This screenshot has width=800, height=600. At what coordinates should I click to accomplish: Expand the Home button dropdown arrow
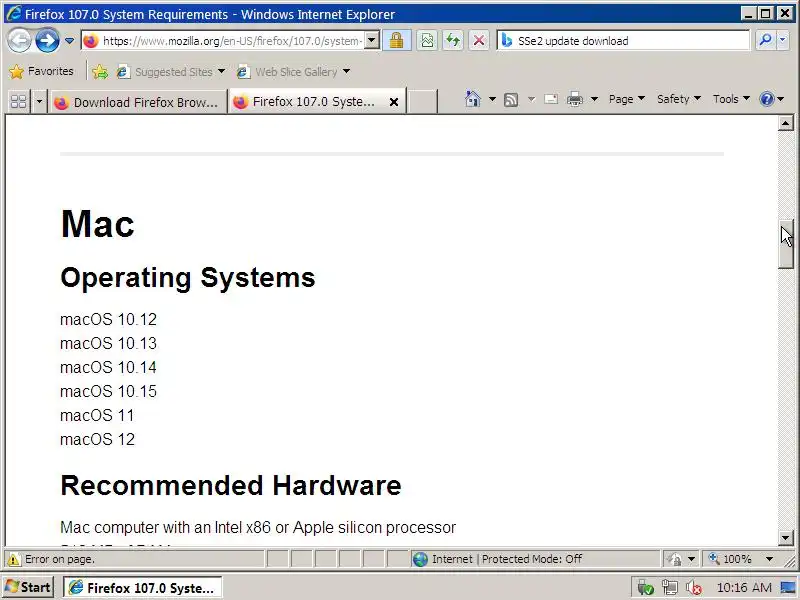point(492,99)
